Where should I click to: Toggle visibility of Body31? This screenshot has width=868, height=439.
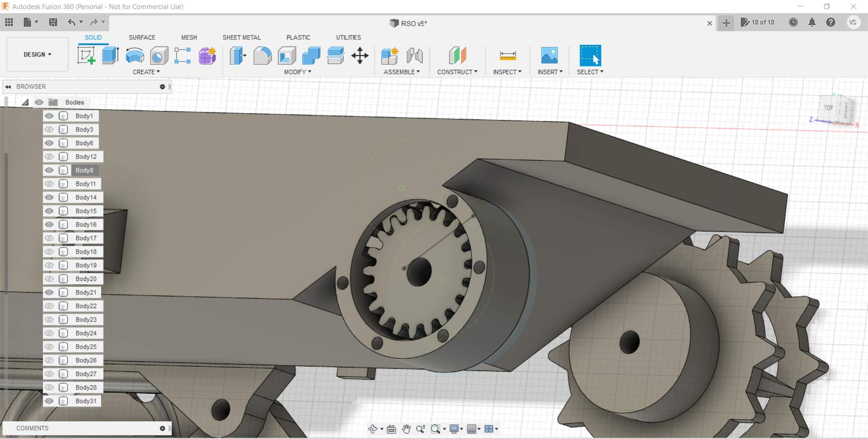click(49, 401)
